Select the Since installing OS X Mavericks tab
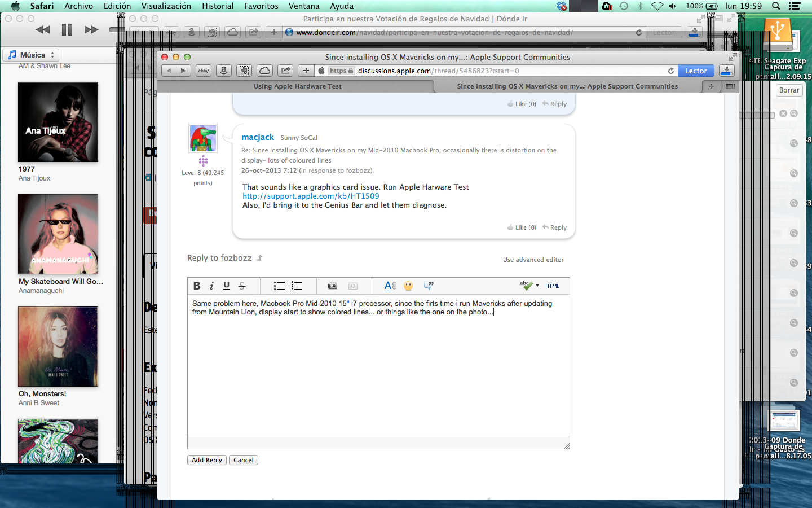This screenshot has height=508, width=812. [567, 86]
